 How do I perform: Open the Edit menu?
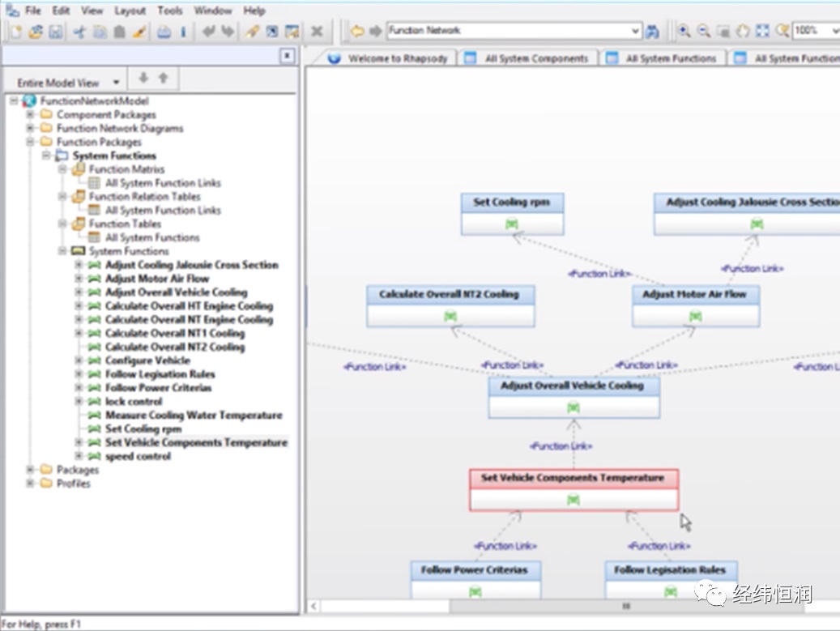[x=61, y=11]
